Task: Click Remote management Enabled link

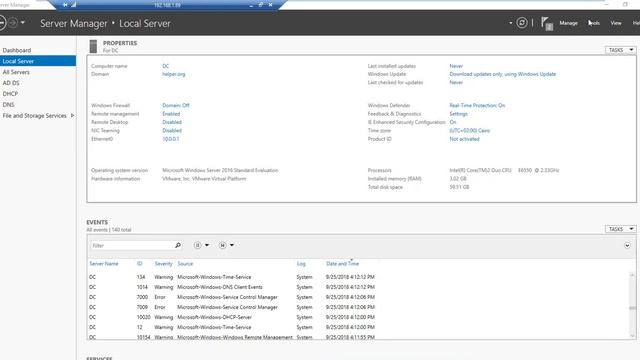Action: click(171, 114)
